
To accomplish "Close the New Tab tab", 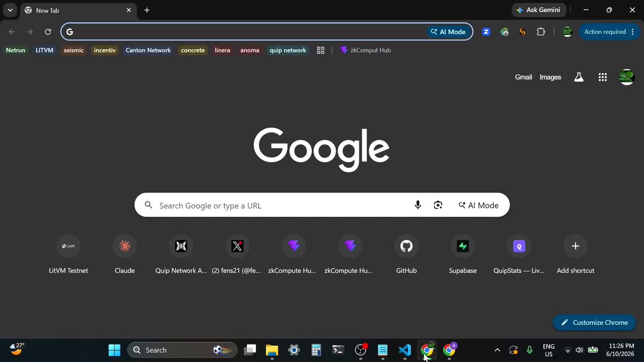I will pyautogui.click(x=128, y=10).
